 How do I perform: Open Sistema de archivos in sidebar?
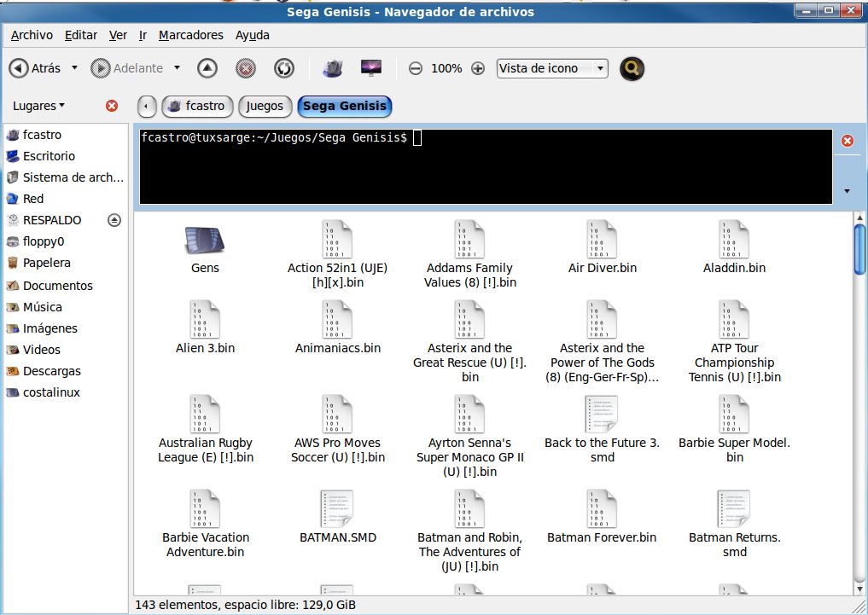pos(66,177)
